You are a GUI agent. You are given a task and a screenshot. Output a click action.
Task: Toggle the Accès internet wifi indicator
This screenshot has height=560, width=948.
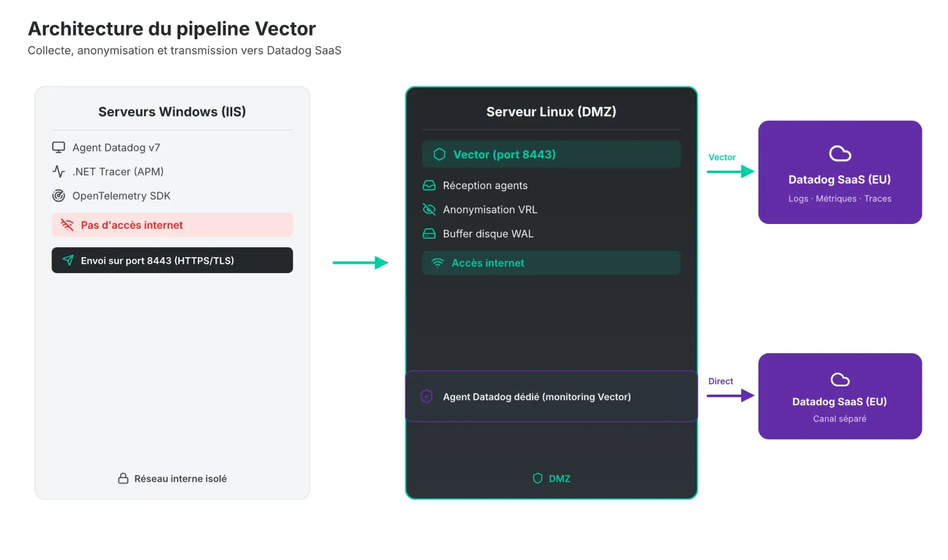(x=437, y=263)
